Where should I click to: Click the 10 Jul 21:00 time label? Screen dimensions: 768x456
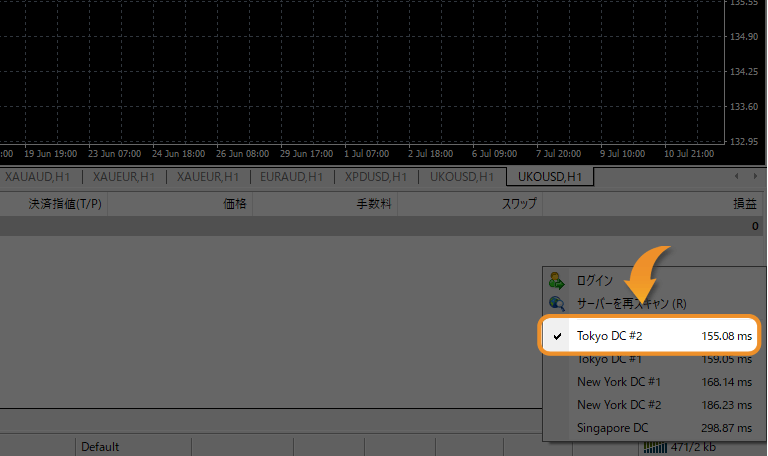point(689,154)
